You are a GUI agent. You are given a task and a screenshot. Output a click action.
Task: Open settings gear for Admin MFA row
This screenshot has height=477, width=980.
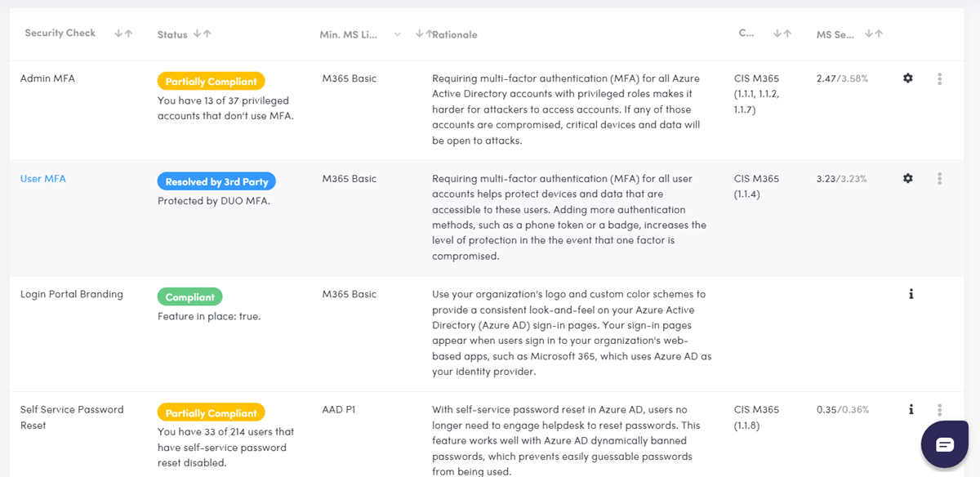tap(907, 78)
